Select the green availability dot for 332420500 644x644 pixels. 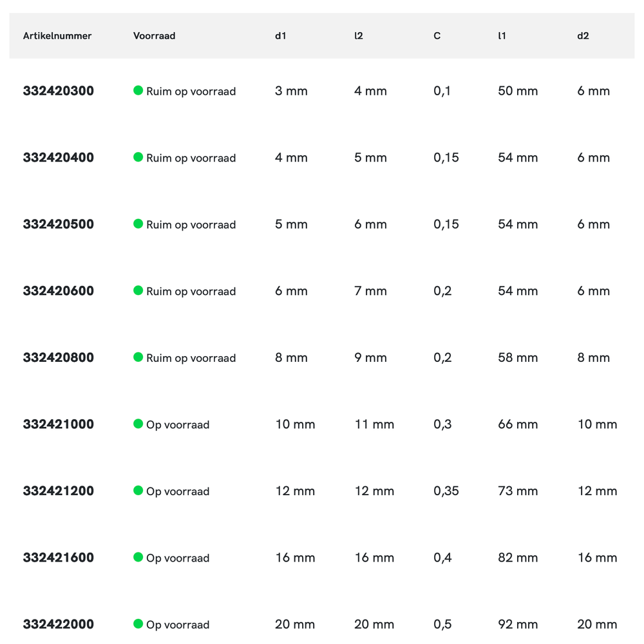point(138,224)
